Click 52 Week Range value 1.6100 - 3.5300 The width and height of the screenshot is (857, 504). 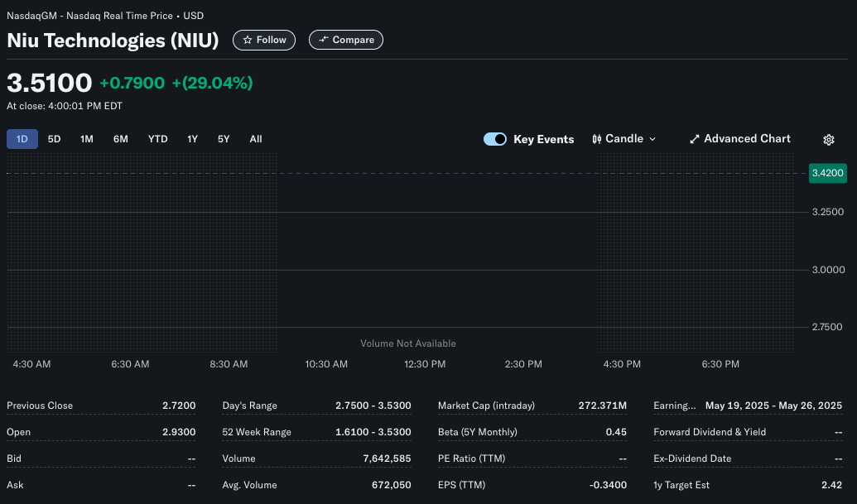tap(373, 432)
